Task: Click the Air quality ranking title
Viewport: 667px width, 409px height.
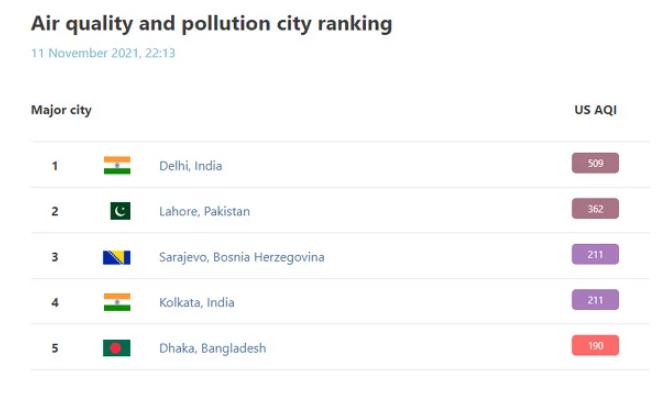Action: click(211, 24)
